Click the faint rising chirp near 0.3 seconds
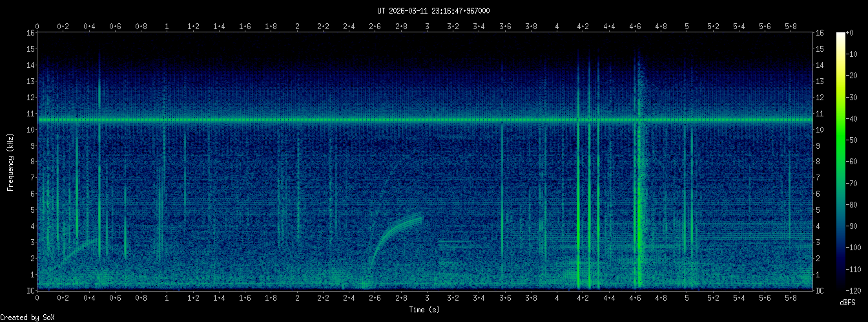The width and height of the screenshot is (868, 322). (77, 248)
